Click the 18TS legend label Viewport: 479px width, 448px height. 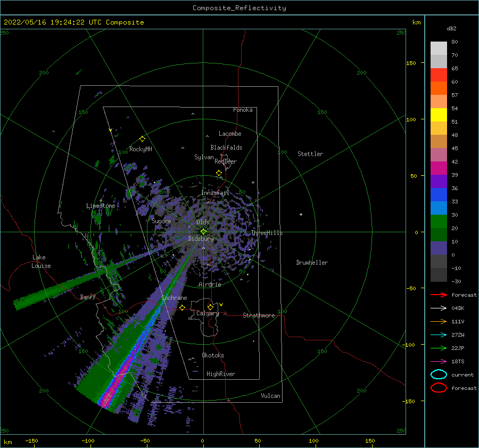[x=458, y=362]
